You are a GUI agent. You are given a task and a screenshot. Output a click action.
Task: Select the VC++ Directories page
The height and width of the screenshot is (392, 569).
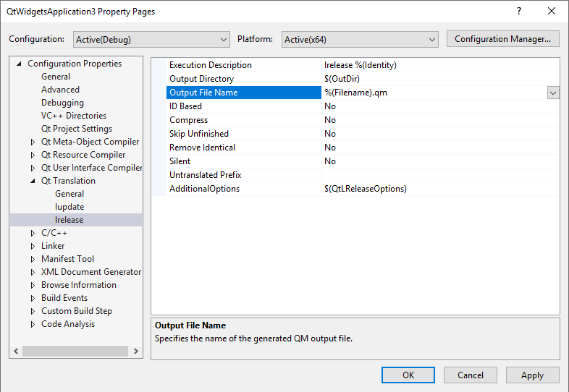coord(74,116)
